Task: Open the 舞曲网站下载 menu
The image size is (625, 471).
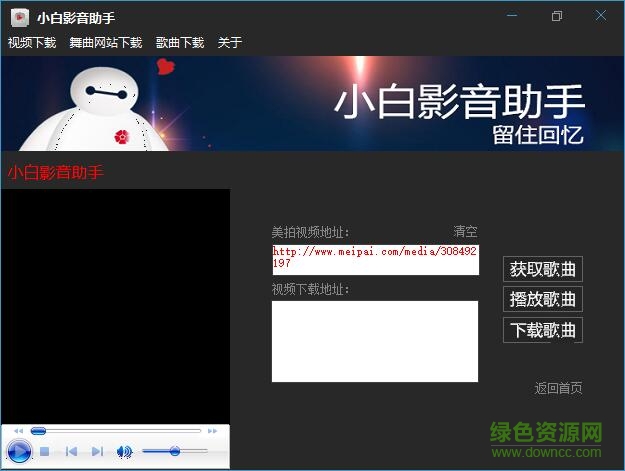Action: pyautogui.click(x=106, y=42)
